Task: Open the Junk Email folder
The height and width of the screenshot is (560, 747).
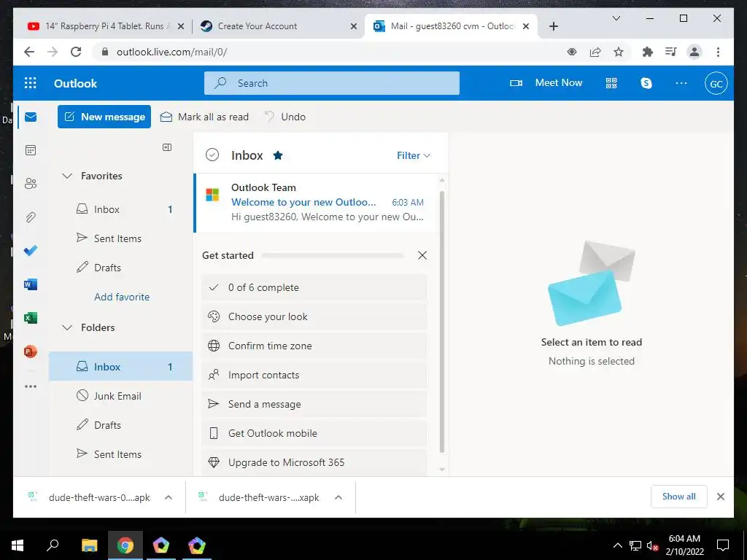Action: [120, 396]
